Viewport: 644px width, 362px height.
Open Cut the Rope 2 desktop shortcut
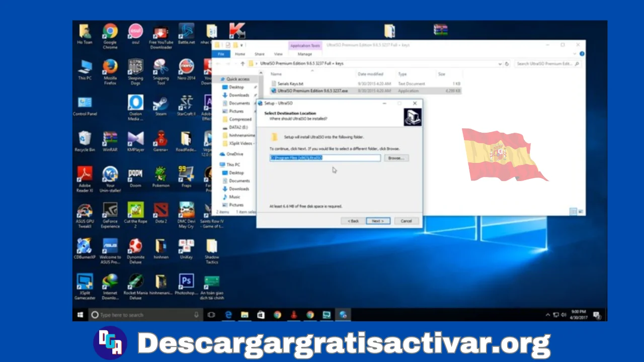click(x=135, y=216)
